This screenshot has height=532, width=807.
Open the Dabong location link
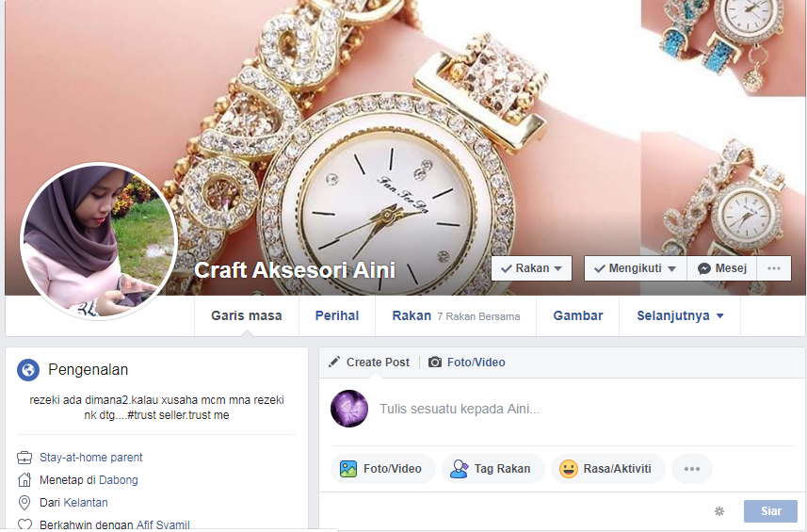coord(119,480)
